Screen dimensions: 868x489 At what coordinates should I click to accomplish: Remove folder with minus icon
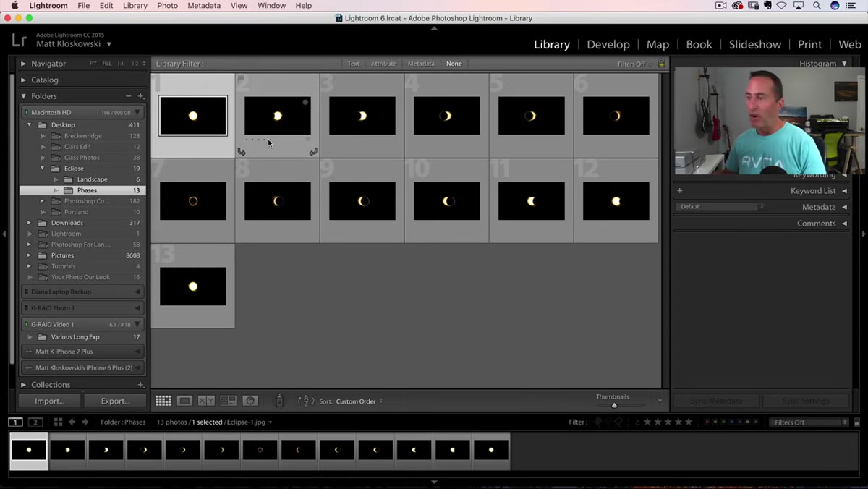[x=129, y=95]
